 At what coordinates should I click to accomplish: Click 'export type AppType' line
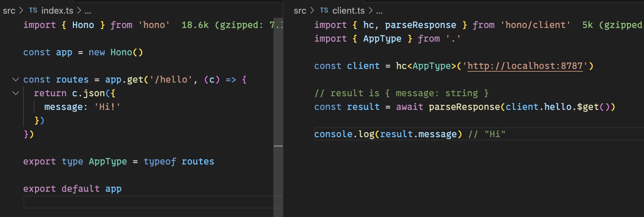tap(119, 161)
